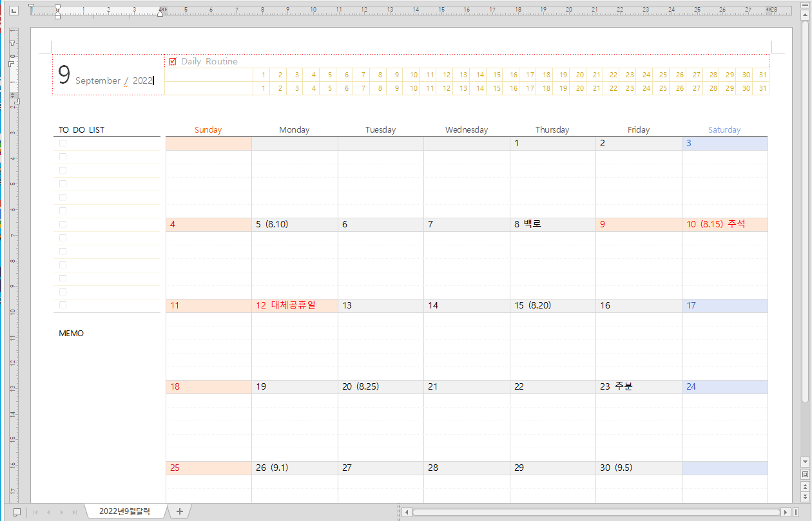Click the horizontal scrollbar left arrow
The height and width of the screenshot is (521, 812).
pyautogui.click(x=407, y=512)
